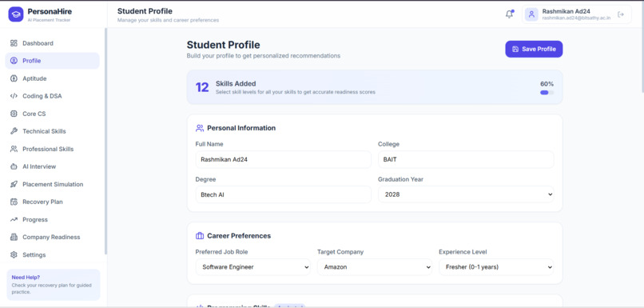Open the Graduation Year dropdown
The image size is (644, 308).
pyautogui.click(x=466, y=194)
